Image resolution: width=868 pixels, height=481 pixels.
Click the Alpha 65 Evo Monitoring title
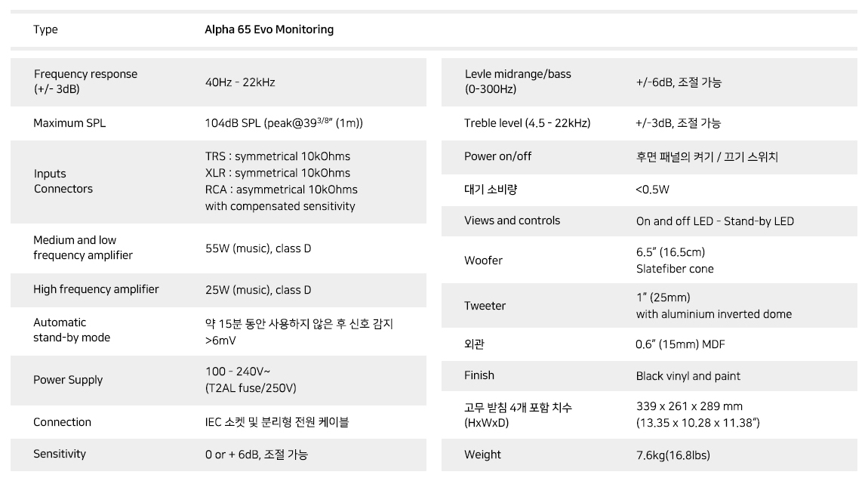[269, 30]
